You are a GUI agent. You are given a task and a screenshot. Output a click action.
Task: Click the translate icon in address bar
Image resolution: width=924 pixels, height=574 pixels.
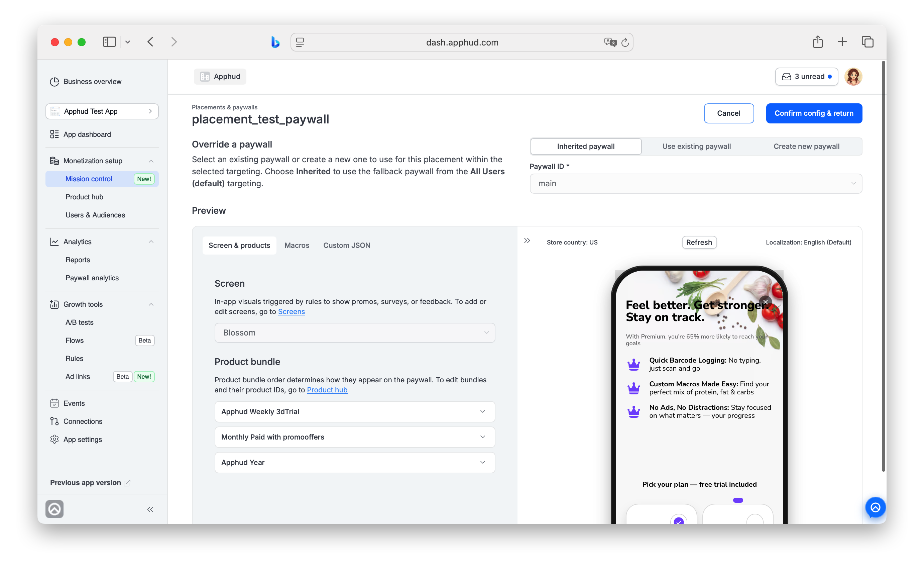pyautogui.click(x=610, y=42)
